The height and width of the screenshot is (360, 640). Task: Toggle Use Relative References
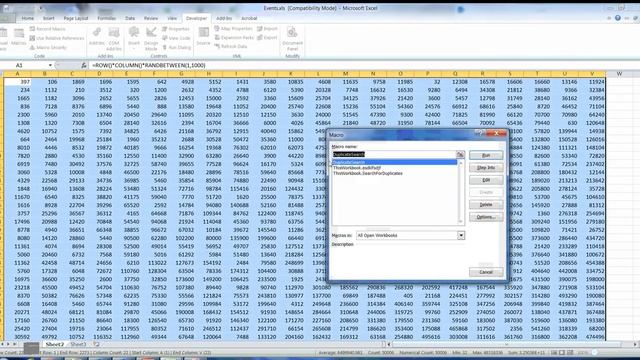tap(57, 38)
